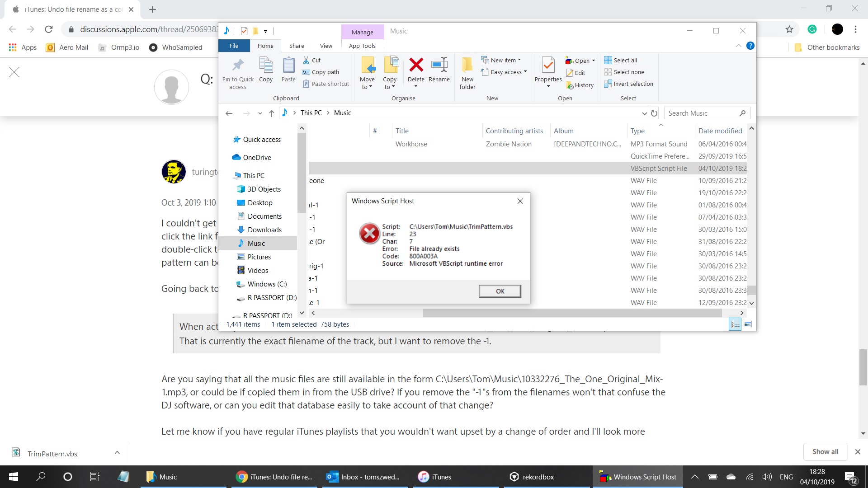This screenshot has width=868, height=488.
Task: Open iTunes from the taskbar
Action: pos(435,477)
